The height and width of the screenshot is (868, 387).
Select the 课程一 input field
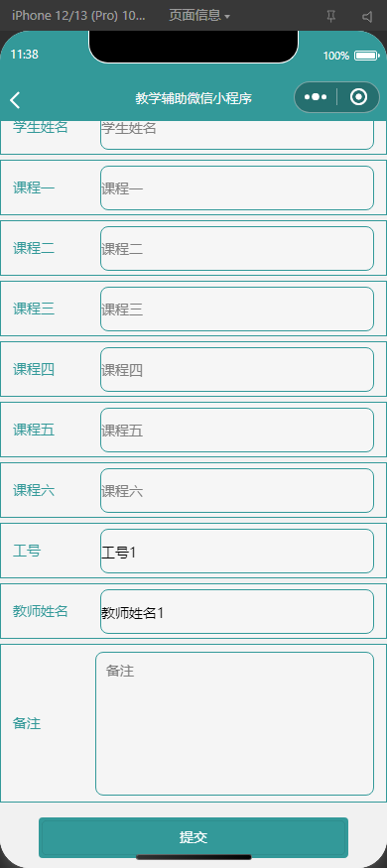tap(237, 188)
